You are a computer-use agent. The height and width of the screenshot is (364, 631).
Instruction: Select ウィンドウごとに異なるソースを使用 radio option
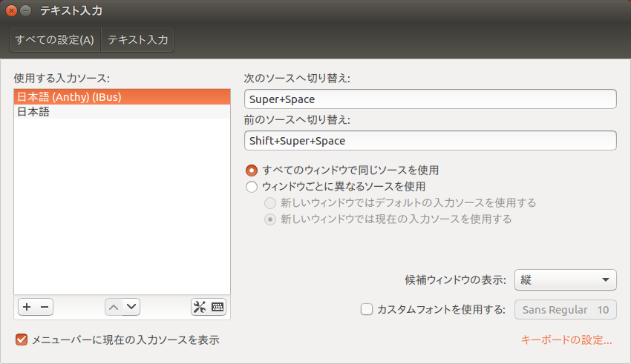pyautogui.click(x=252, y=186)
